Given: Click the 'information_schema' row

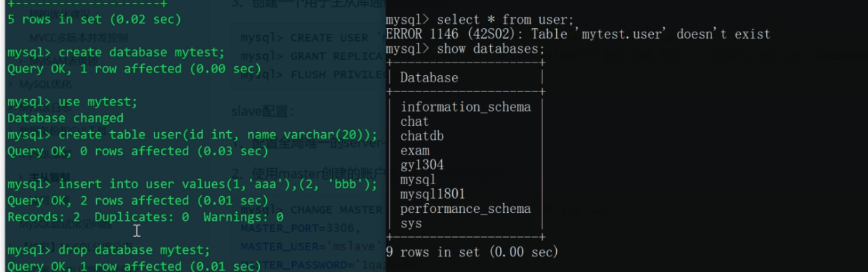Looking at the screenshot, I should (x=466, y=107).
